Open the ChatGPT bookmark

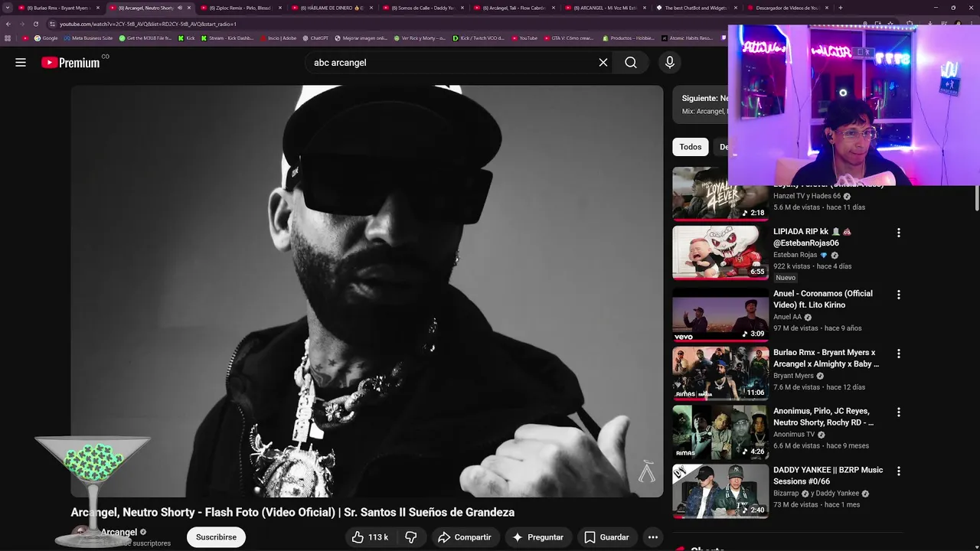[x=315, y=37]
